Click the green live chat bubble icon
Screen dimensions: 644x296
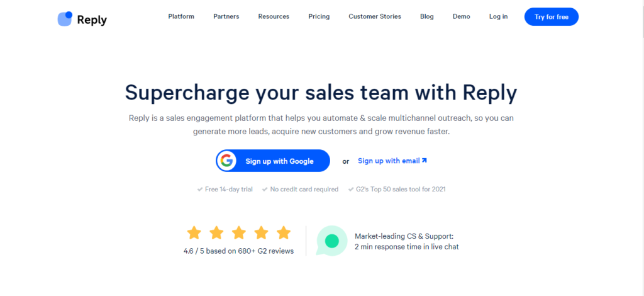[331, 241]
